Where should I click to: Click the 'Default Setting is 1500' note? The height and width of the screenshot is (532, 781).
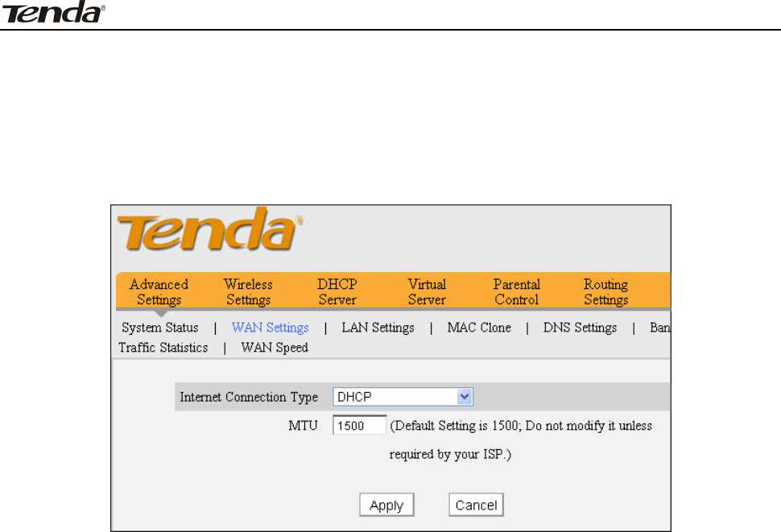521,440
